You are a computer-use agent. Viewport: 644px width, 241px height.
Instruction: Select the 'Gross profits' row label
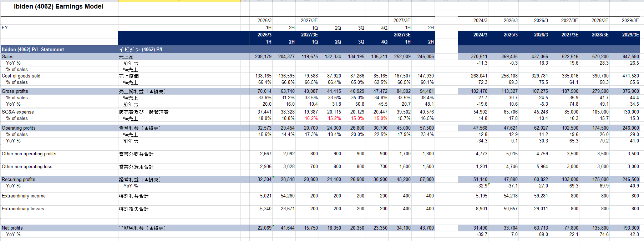pos(15,91)
